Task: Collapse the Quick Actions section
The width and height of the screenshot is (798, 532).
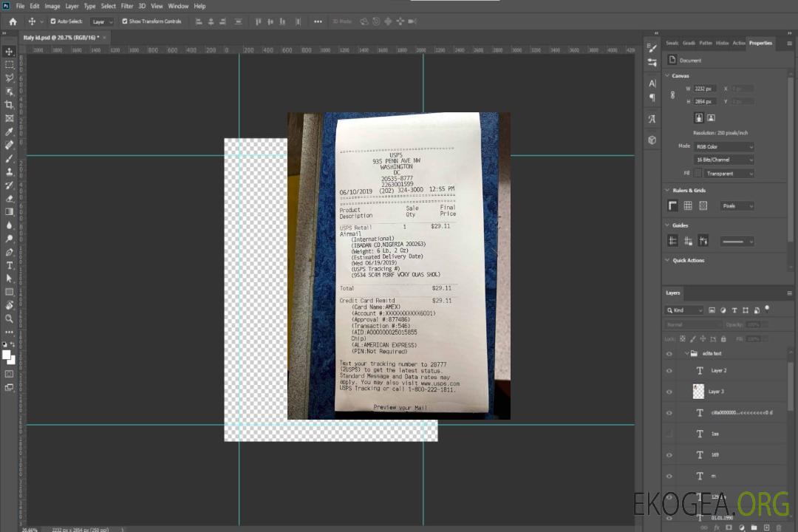Action: pos(667,260)
